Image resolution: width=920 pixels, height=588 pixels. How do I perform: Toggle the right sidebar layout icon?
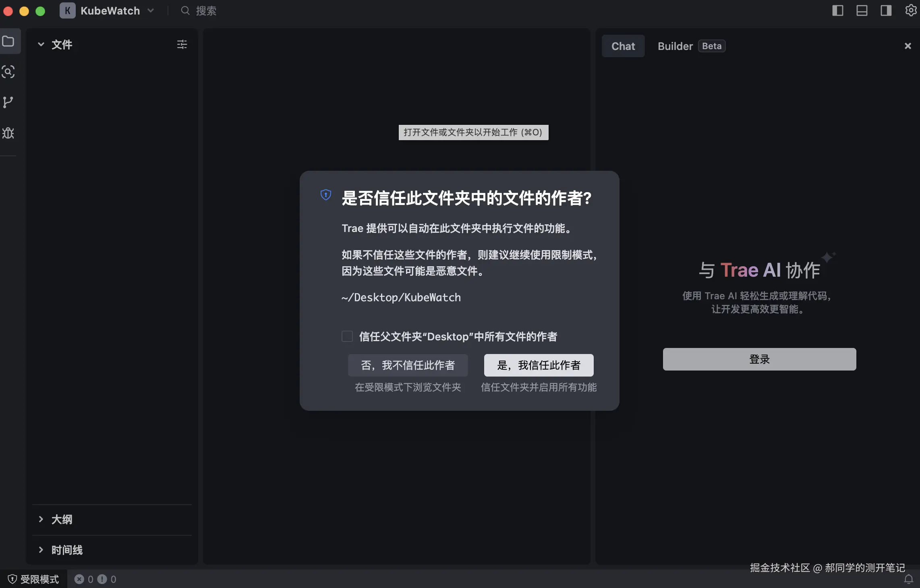[886, 10]
